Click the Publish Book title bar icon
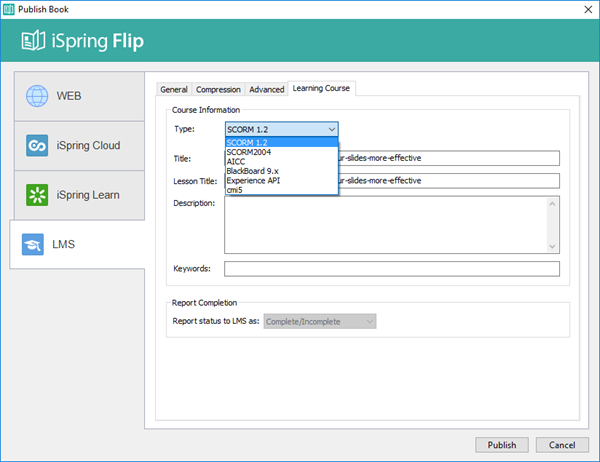This screenshot has width=600, height=462. click(x=8, y=9)
